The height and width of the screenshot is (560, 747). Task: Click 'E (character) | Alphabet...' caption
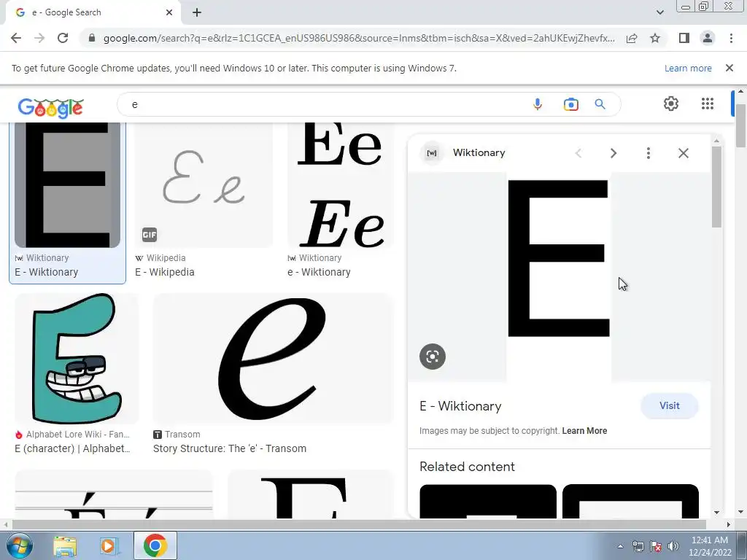pos(72,448)
